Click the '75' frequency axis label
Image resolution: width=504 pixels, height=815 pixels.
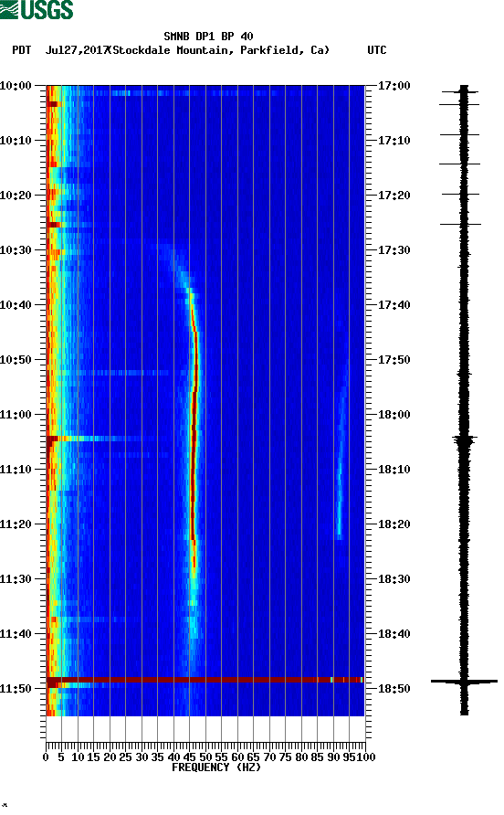coord(285,757)
